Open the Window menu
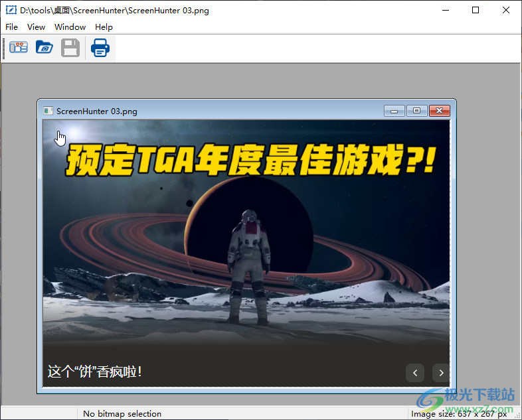The image size is (522, 420). (70, 27)
